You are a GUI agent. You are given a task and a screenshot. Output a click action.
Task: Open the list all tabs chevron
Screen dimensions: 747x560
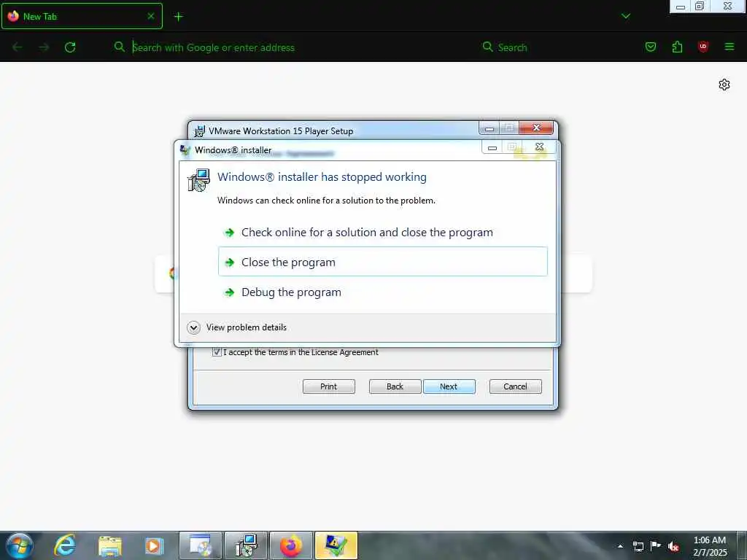(625, 16)
